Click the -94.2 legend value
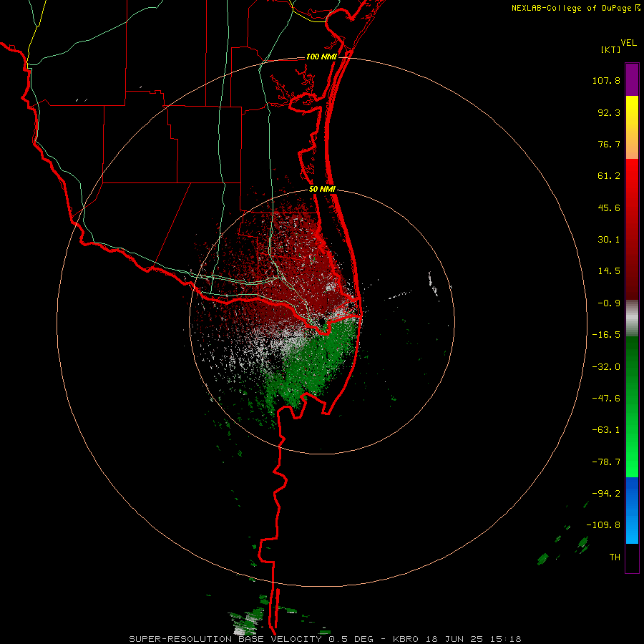Viewport: 644px width, 644px height. 606,494
